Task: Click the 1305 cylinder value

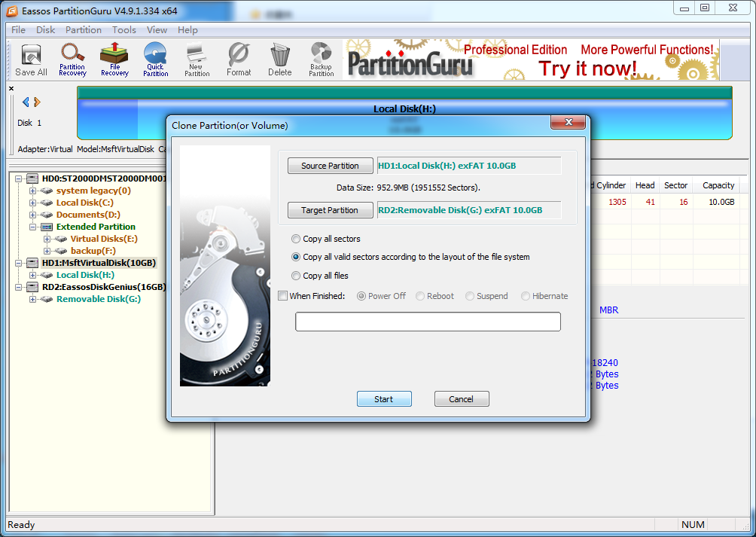Action: tap(617, 202)
